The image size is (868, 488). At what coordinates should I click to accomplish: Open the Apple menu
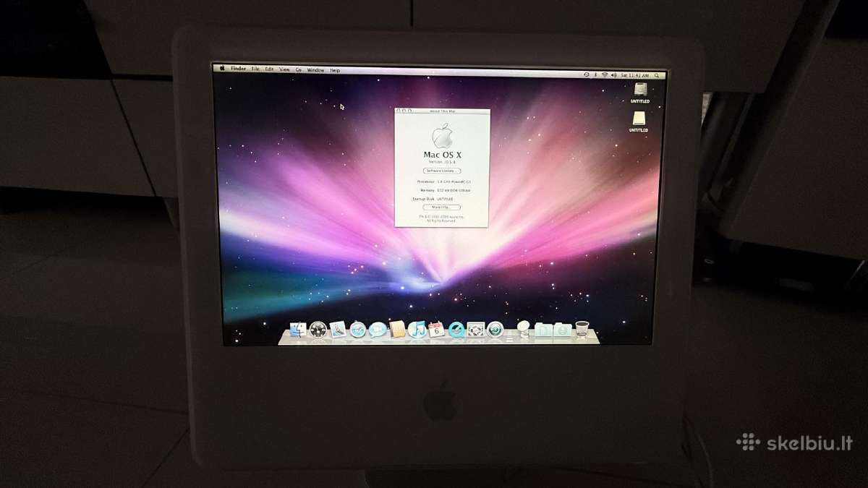(222, 69)
